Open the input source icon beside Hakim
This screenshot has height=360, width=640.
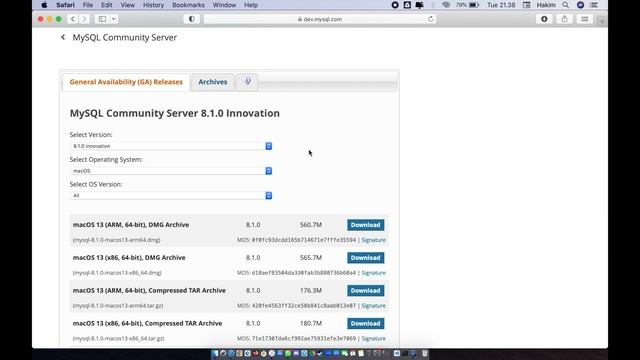pos(527,5)
